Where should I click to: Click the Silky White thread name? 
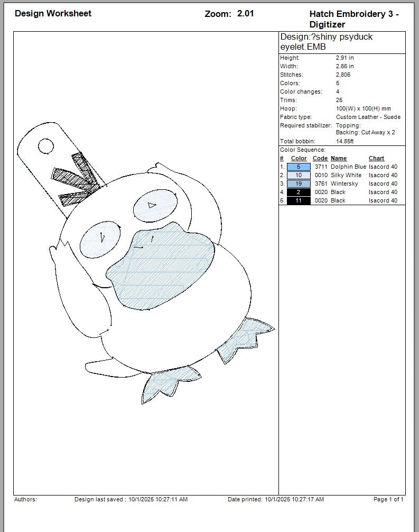[x=346, y=175]
